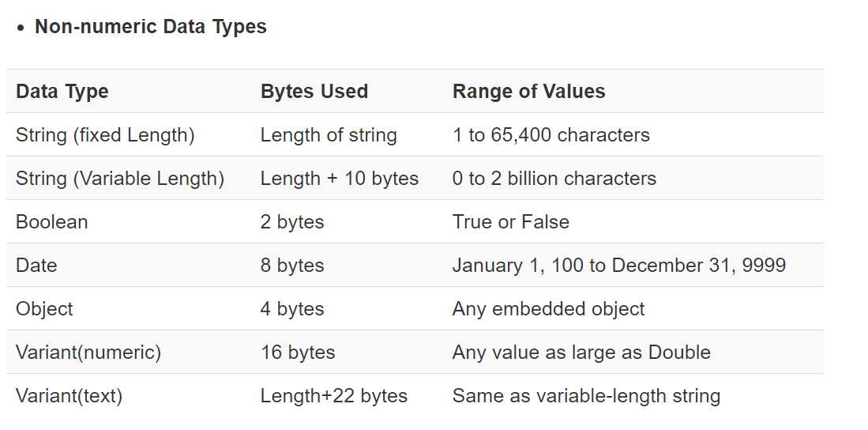
Task: Select the Bytes Used column header
Action: click(x=314, y=92)
